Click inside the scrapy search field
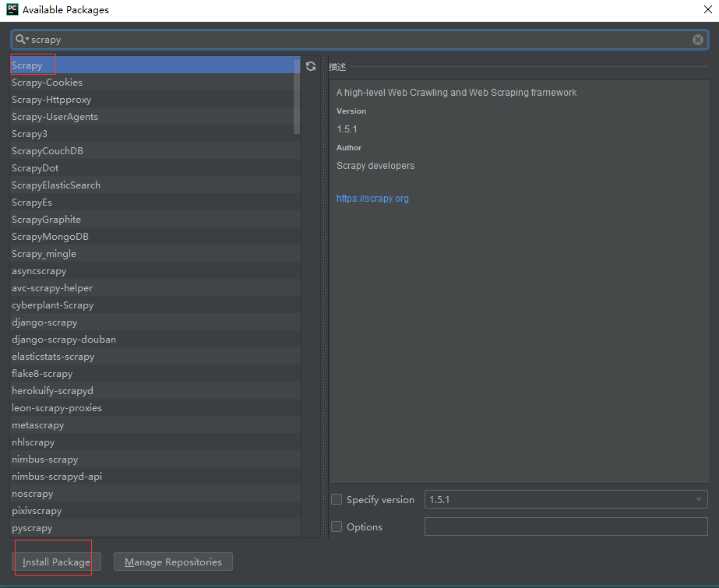The image size is (719, 588). pos(360,40)
